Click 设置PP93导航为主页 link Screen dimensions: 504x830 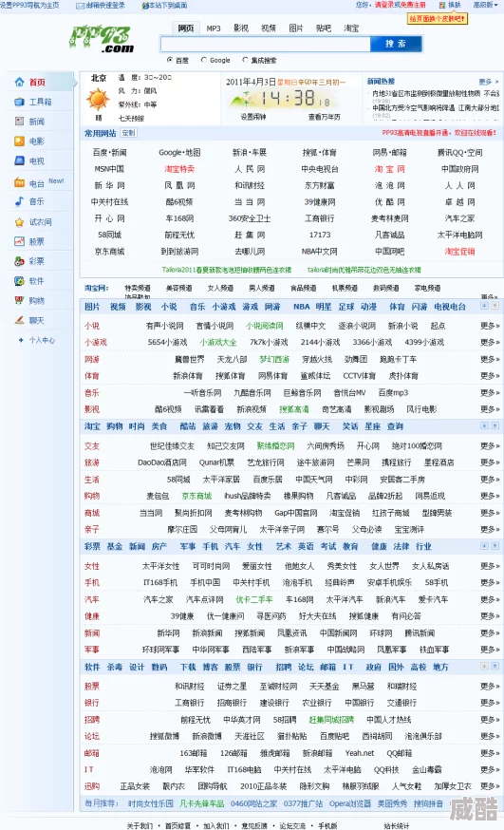pos(29,5)
